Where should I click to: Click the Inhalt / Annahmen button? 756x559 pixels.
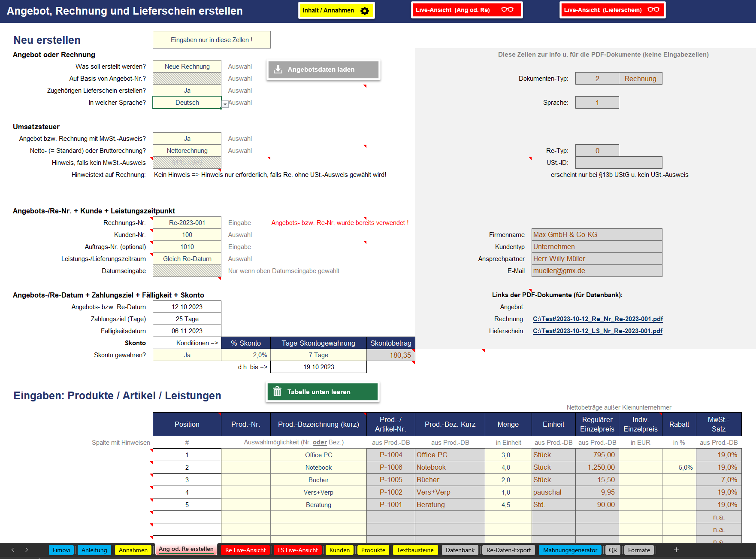[x=336, y=10]
